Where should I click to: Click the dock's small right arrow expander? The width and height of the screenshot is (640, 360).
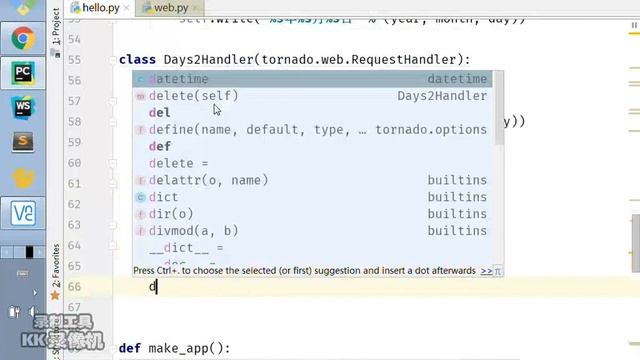(x=35, y=293)
